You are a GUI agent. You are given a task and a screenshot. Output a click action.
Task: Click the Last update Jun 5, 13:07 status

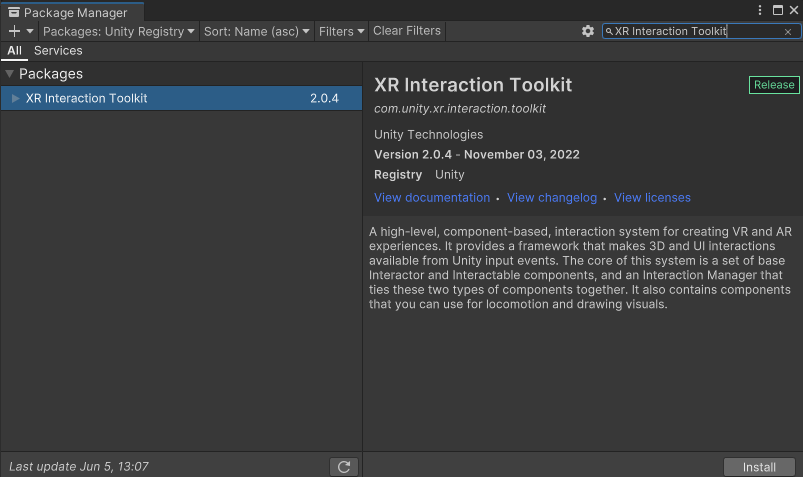coord(79,467)
